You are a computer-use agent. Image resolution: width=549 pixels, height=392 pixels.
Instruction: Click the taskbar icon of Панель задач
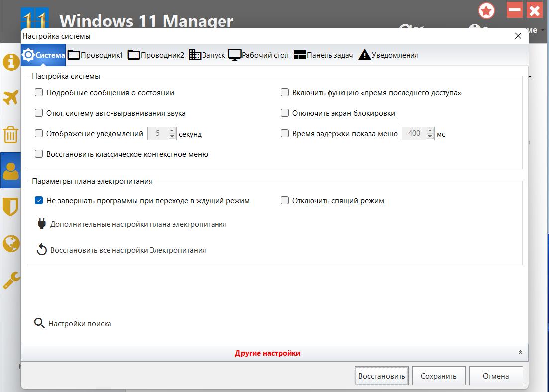300,55
